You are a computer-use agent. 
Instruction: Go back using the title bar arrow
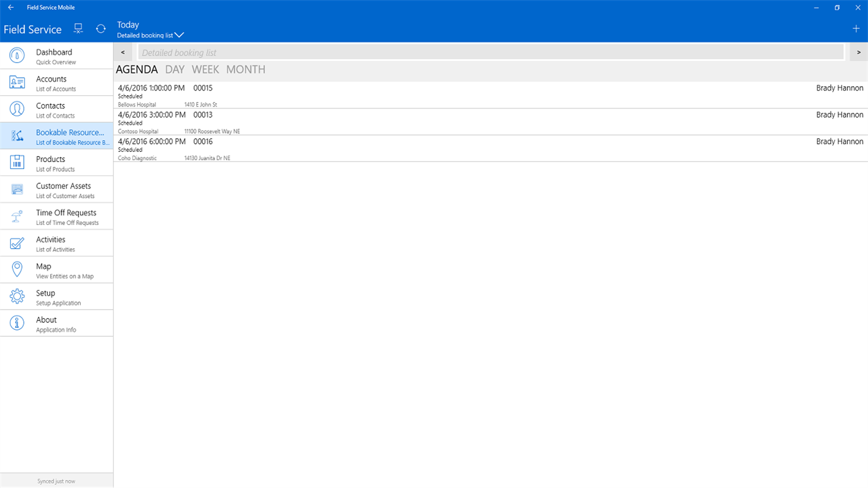pyautogui.click(x=11, y=7)
